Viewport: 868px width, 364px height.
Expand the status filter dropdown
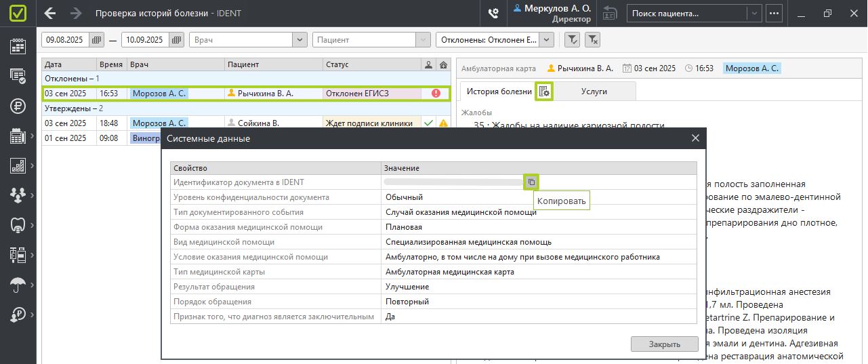click(547, 40)
